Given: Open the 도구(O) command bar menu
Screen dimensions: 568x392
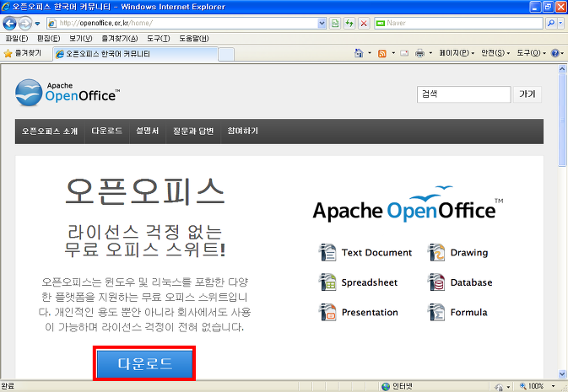Looking at the screenshot, I should click(531, 53).
